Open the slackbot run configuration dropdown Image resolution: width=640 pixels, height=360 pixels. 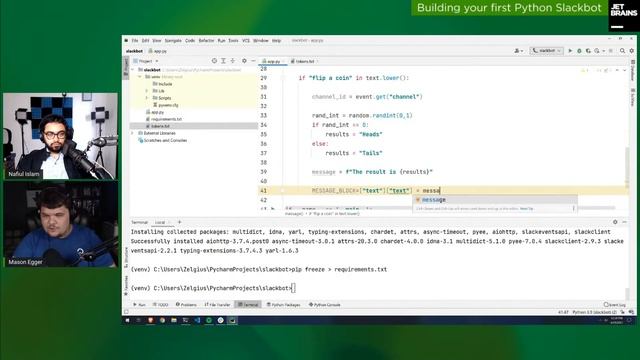point(546,51)
